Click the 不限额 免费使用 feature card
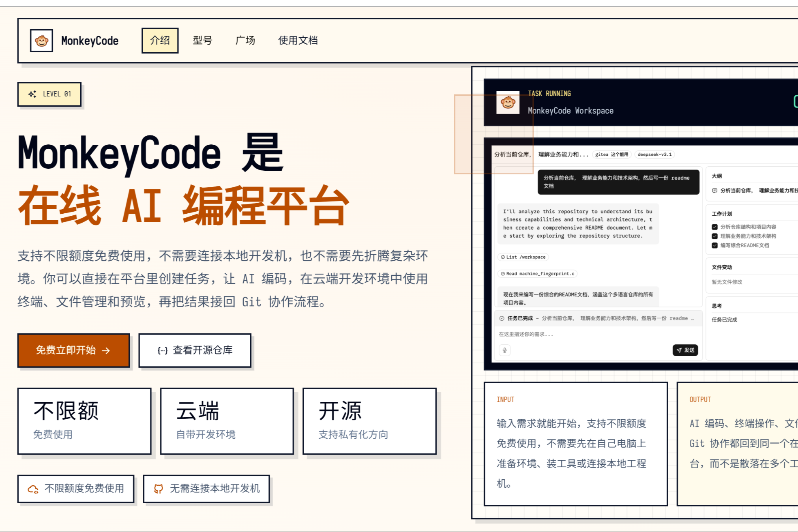798x532 pixels. (x=84, y=421)
